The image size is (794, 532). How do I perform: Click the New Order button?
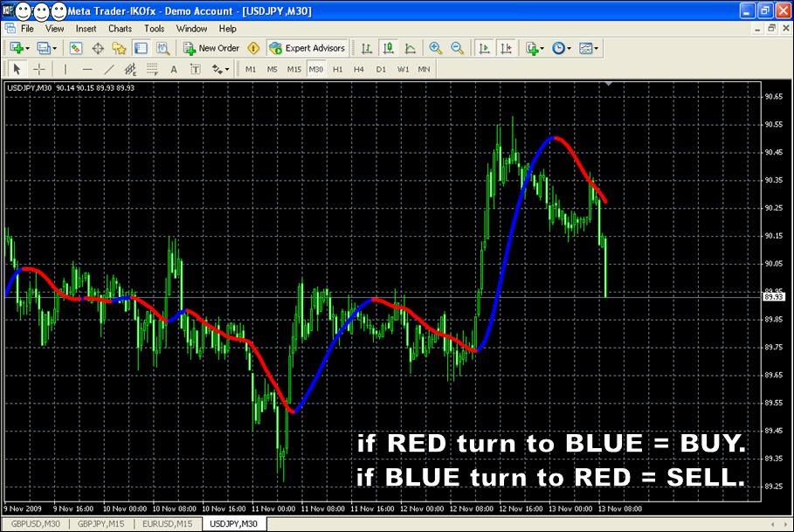pyautogui.click(x=211, y=48)
